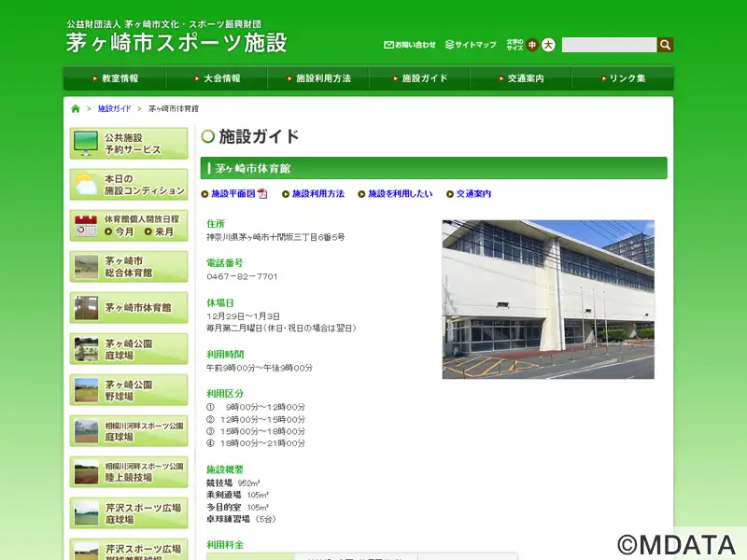Image resolution: width=747 pixels, height=560 pixels.
Task: Set text size to 中 (medium)
Action: 532,45
